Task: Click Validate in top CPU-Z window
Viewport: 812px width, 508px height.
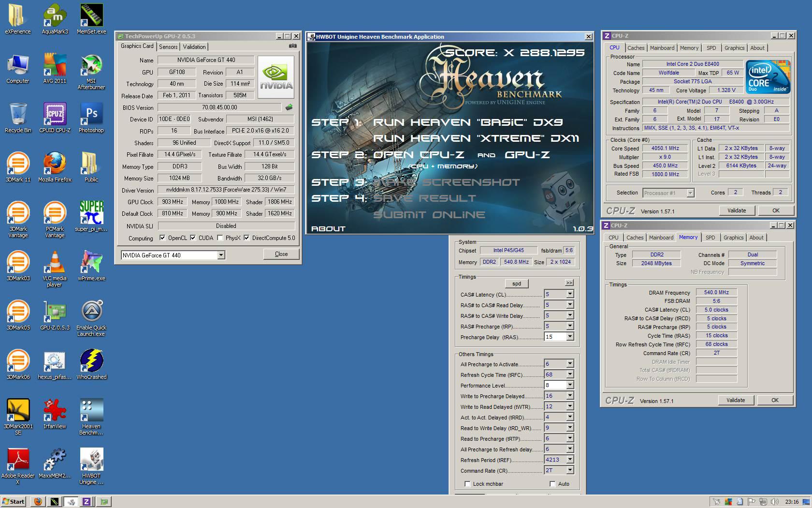Action: (x=737, y=210)
